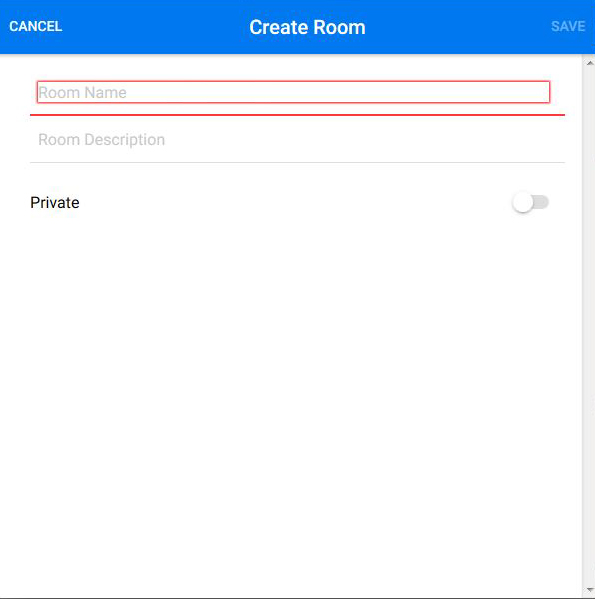Select the red-outlined Room Name box
This screenshot has height=599, width=595.
(293, 92)
